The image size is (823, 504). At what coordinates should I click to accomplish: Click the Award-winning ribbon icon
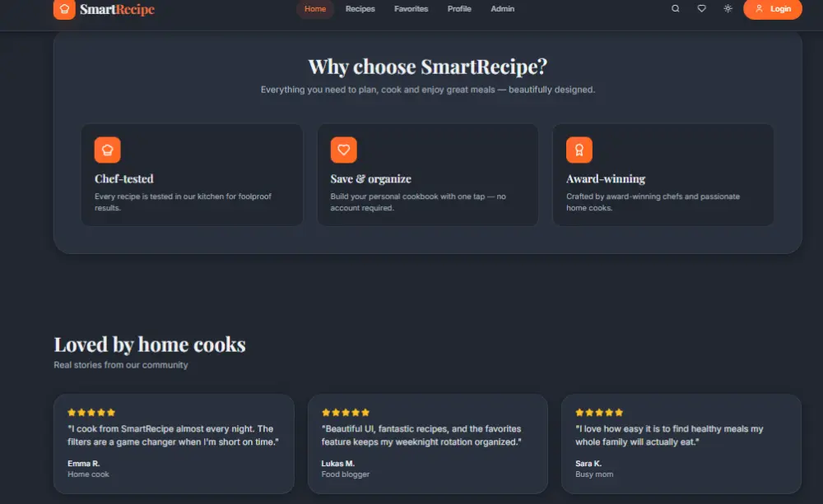pyautogui.click(x=579, y=150)
